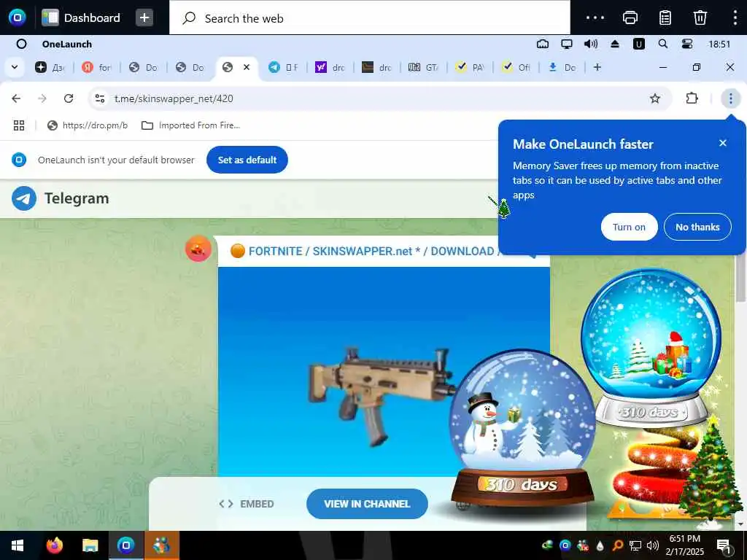
Task: Switch to the Yandex 'for' tab
Action: (x=96, y=68)
